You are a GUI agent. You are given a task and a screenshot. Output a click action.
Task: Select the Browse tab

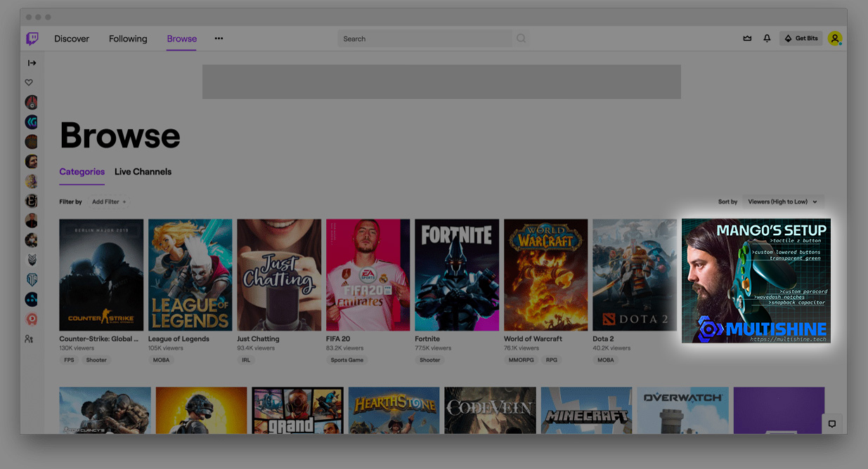182,39
